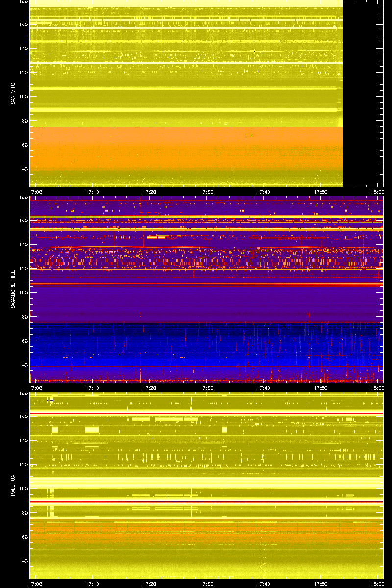Click 18:00 time tick under Palehua plot

coord(377,584)
